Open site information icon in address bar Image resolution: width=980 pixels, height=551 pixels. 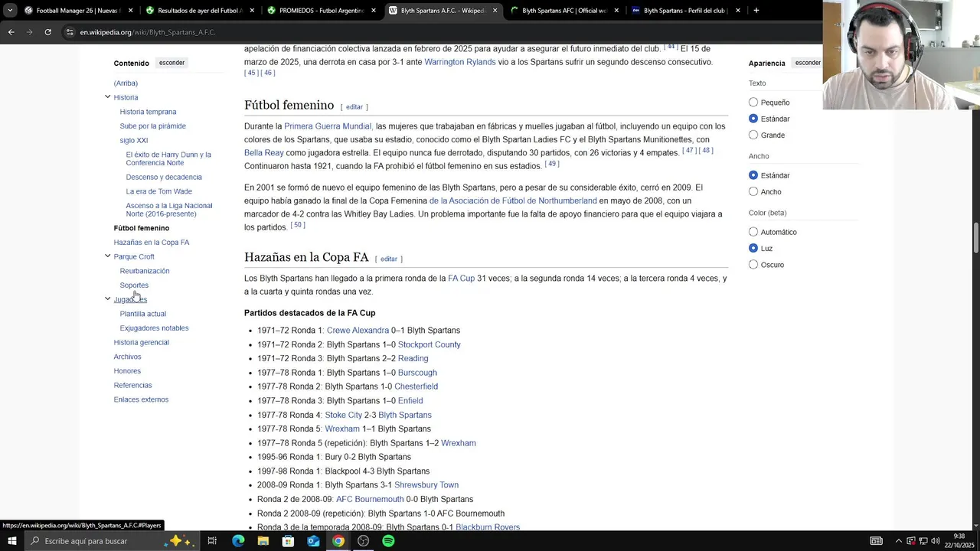[x=70, y=32]
